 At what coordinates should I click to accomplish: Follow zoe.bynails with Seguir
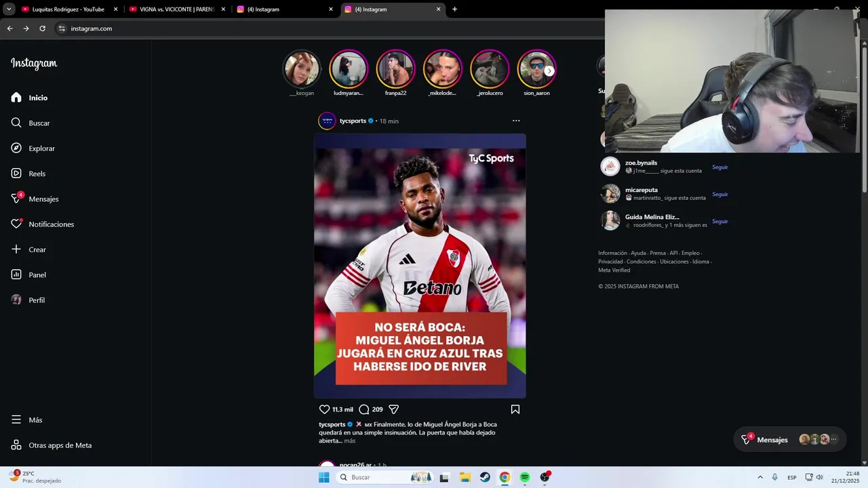[719, 167]
